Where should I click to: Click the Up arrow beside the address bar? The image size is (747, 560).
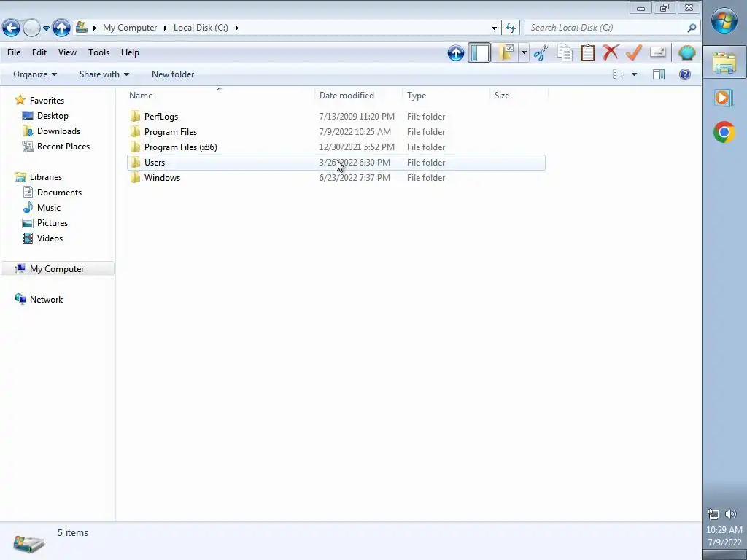[61, 28]
